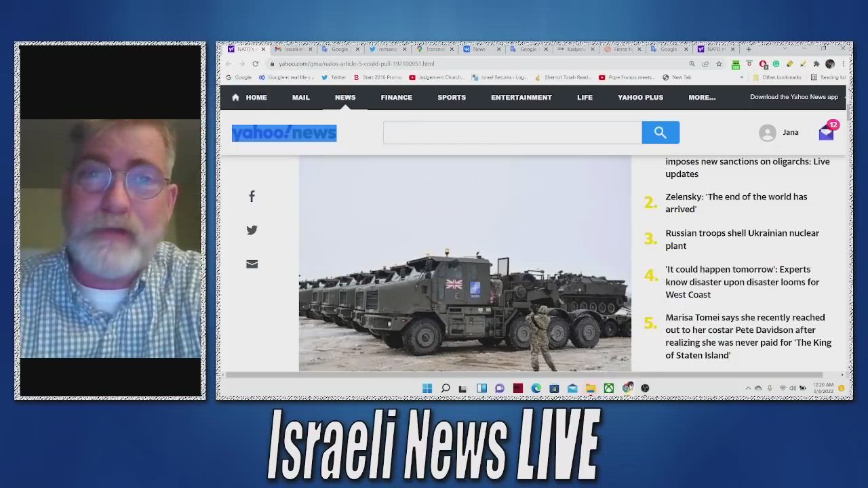Expand the bookmarks bar overflow chevron
Image resolution: width=868 pixels, height=488 pixels.
(741, 77)
